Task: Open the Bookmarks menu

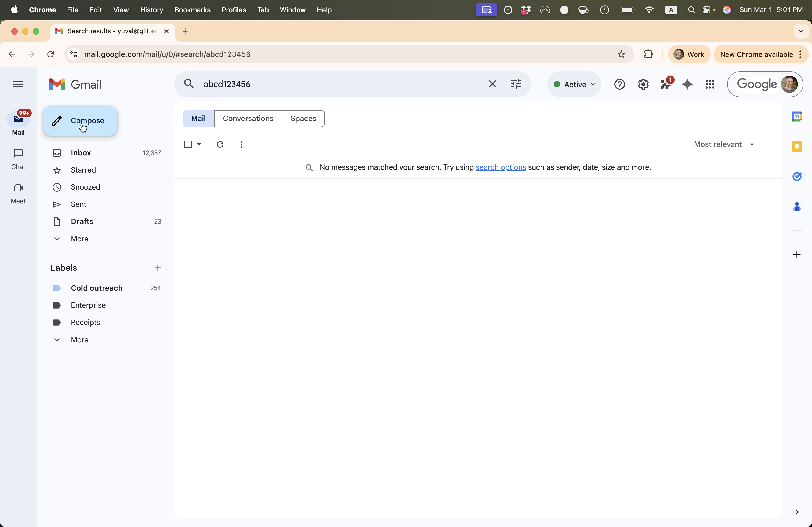Action: [193, 10]
